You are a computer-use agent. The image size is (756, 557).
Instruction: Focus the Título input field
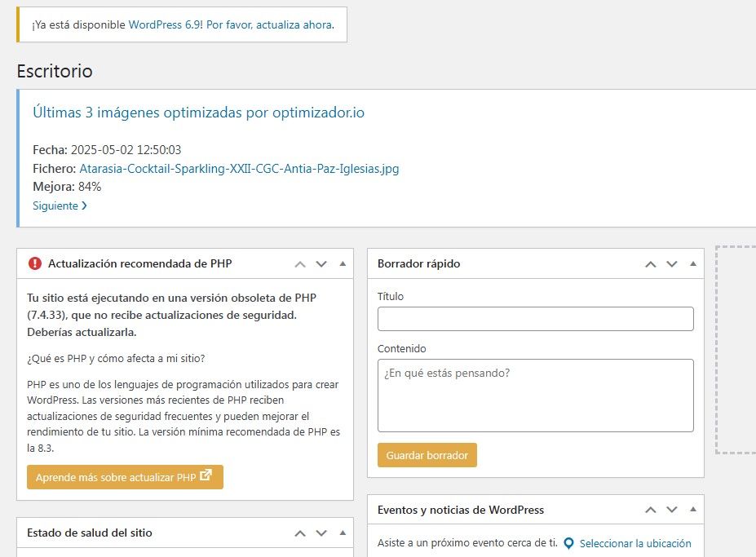535,319
